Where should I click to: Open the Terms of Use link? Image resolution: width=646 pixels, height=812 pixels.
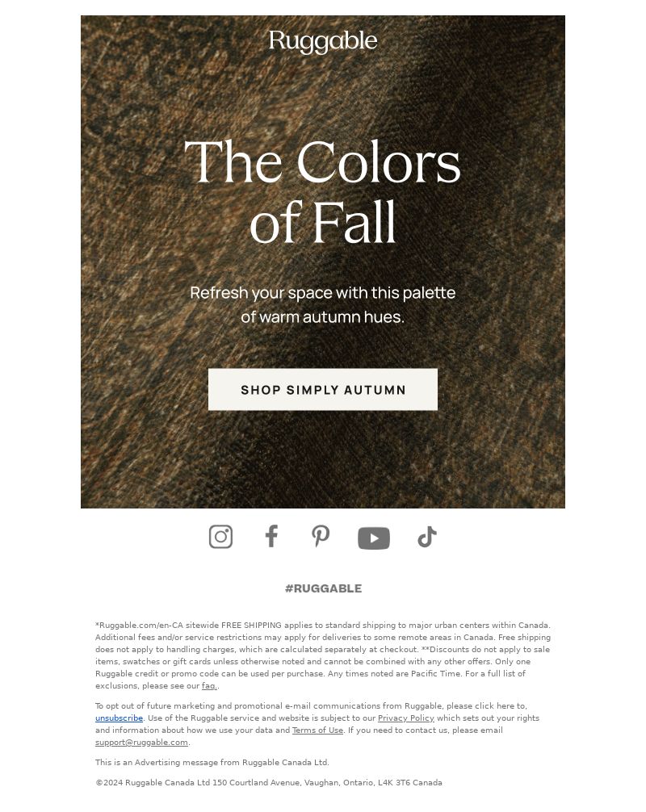tap(317, 730)
